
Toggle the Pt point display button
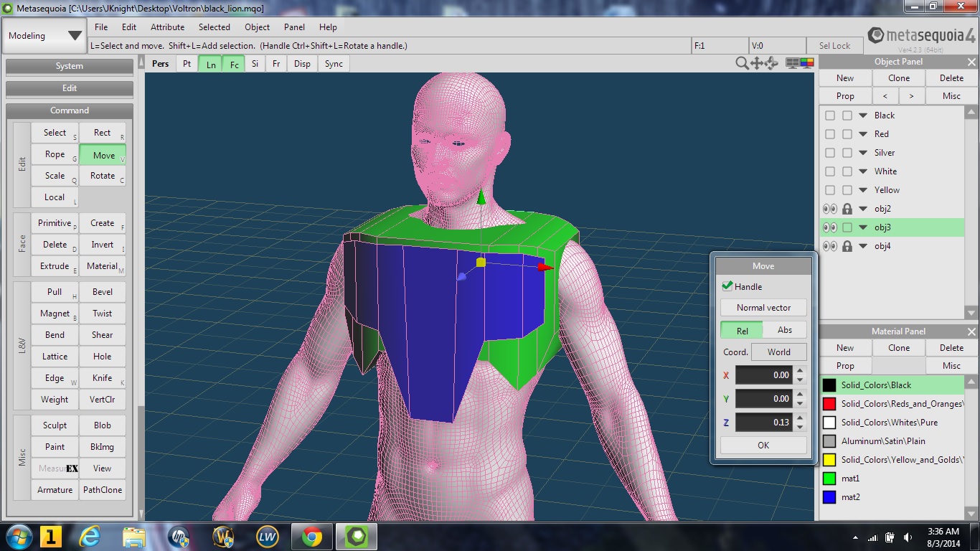click(187, 64)
